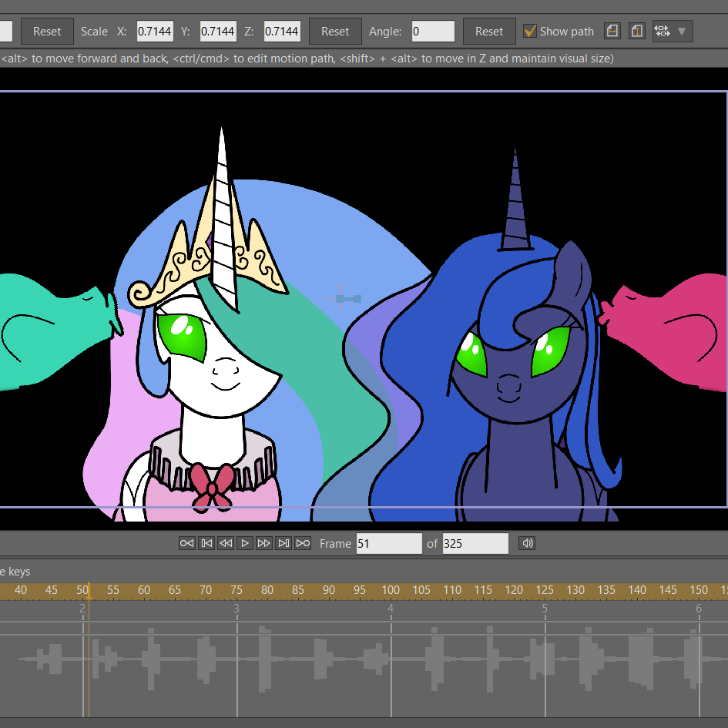Play the animation
728x728 pixels.
[245, 543]
